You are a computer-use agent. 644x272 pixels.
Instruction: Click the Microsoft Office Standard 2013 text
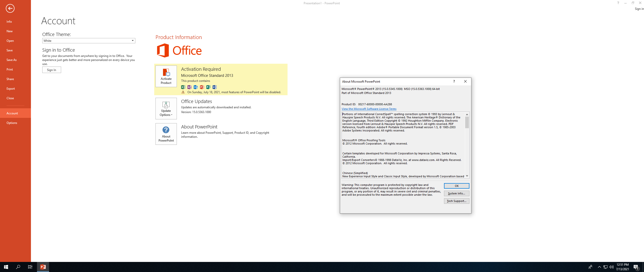point(207,76)
